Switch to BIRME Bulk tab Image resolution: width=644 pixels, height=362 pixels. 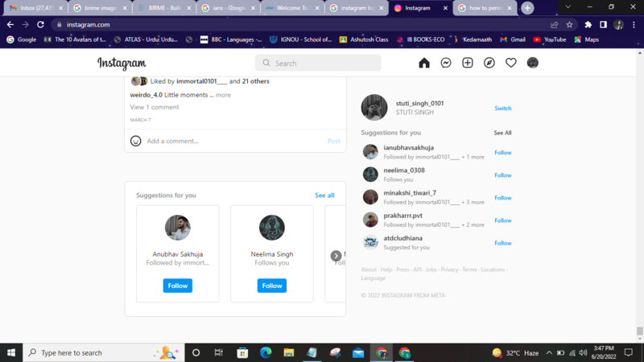[164, 8]
